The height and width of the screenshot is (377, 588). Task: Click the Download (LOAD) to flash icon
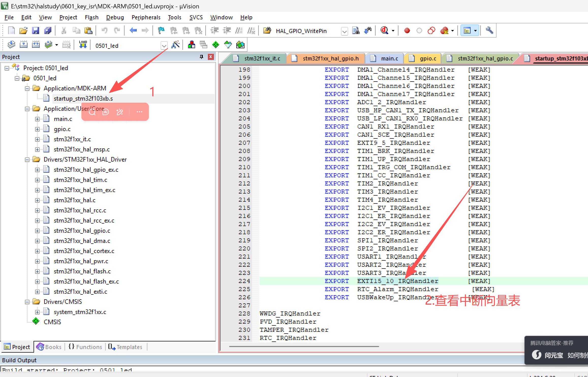pyautogui.click(x=83, y=45)
